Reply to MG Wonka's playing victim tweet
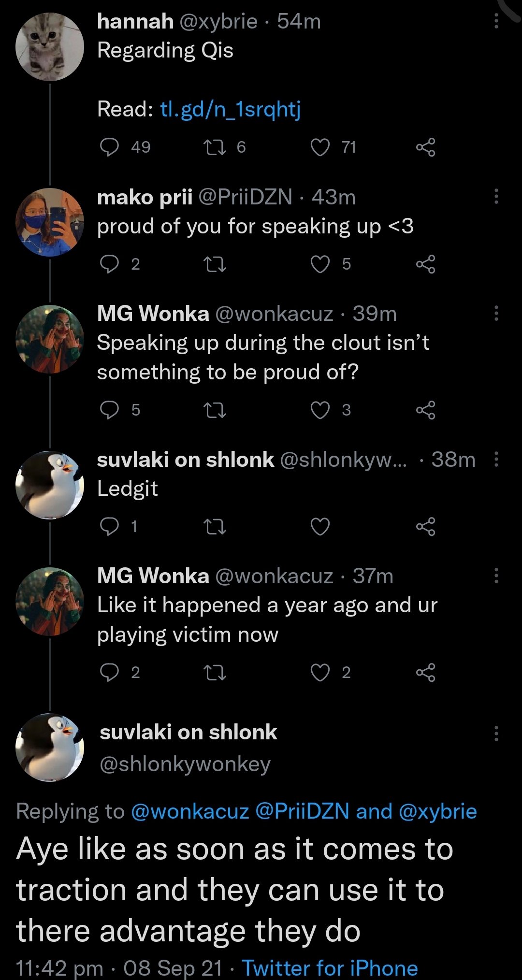 pos(109,672)
